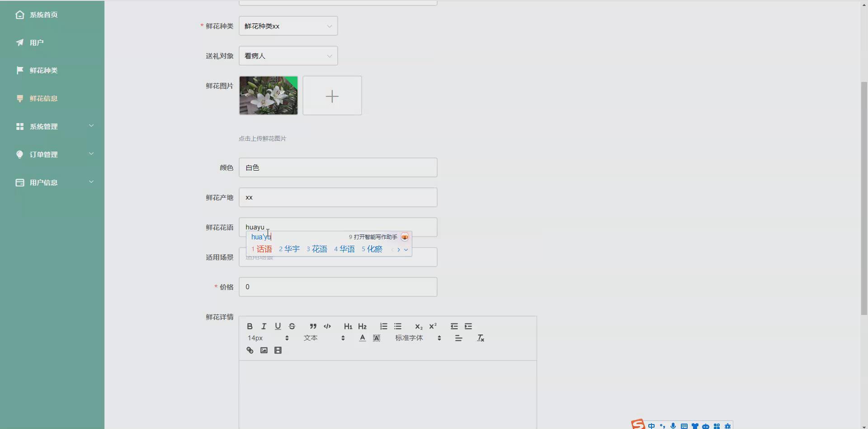868x429 pixels.
Task: Open the 鲜花种类xx dropdown
Action: (288, 26)
